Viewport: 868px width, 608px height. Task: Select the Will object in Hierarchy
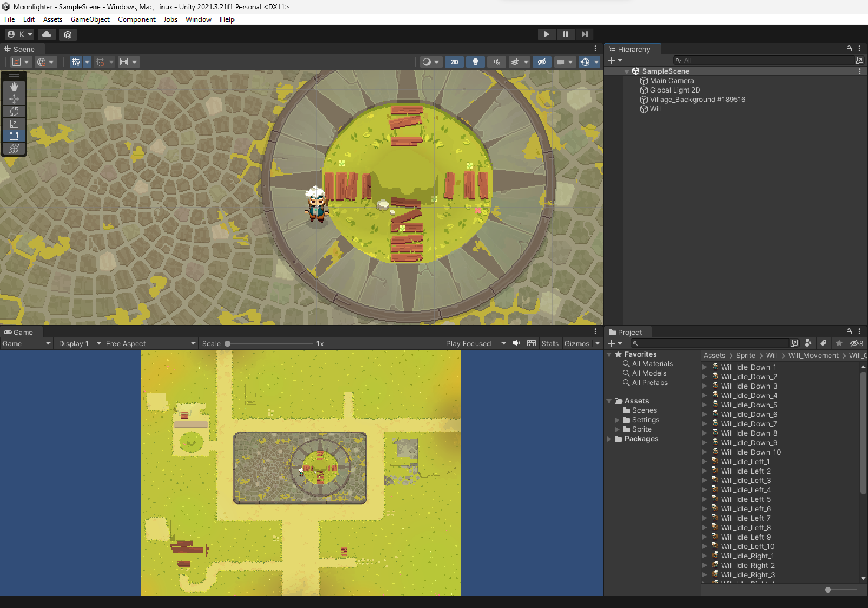click(655, 109)
